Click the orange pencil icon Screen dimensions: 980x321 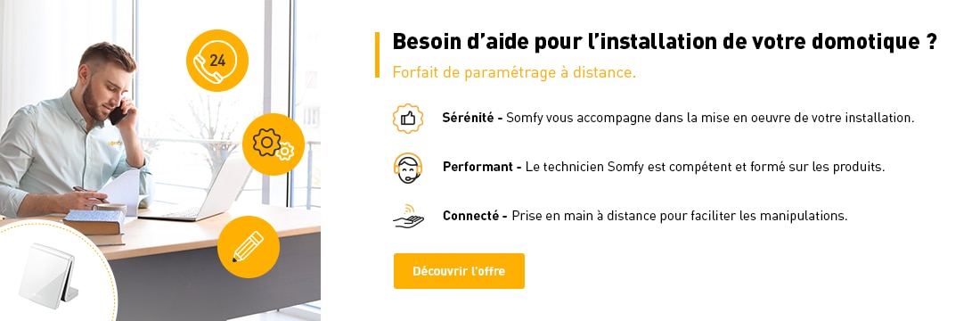point(249,246)
